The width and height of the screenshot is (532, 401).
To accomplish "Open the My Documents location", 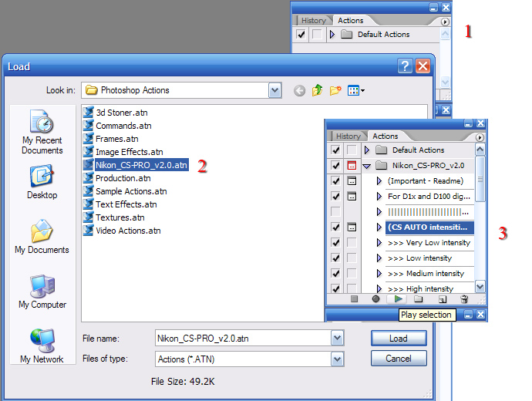I will click(x=42, y=237).
